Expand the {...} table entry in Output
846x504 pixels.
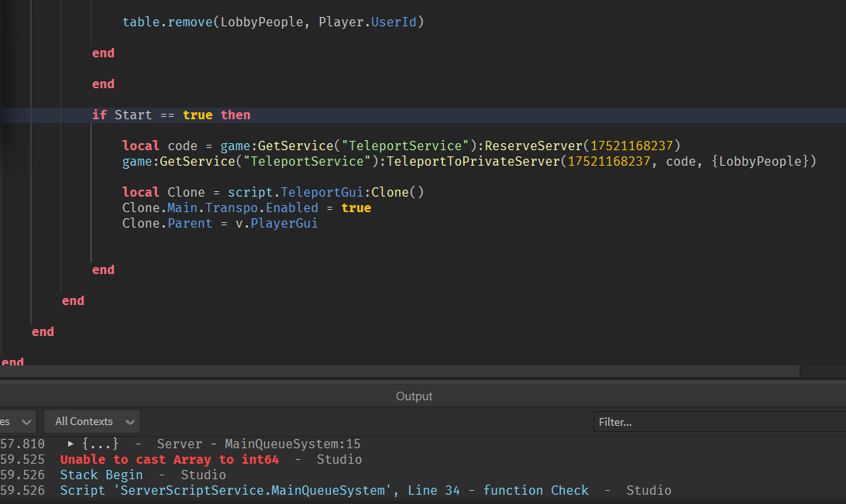tap(71, 444)
